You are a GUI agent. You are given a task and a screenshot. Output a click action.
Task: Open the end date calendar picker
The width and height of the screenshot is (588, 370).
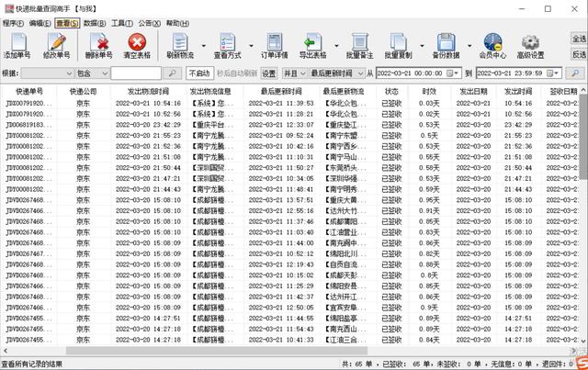[x=553, y=73]
